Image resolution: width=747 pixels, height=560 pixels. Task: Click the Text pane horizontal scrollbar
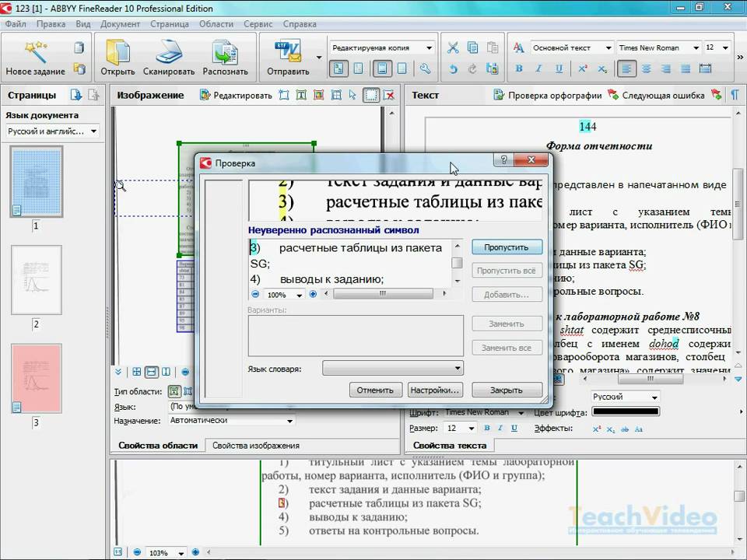tap(651, 379)
